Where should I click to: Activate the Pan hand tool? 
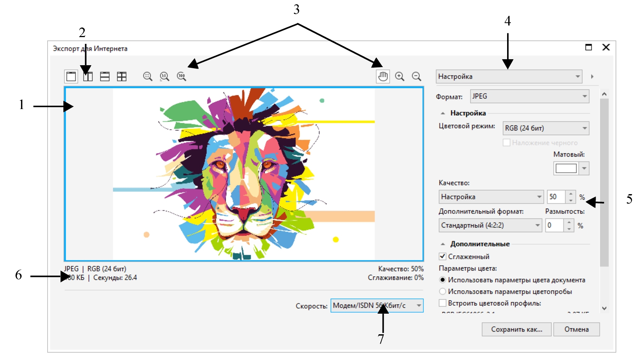(383, 76)
